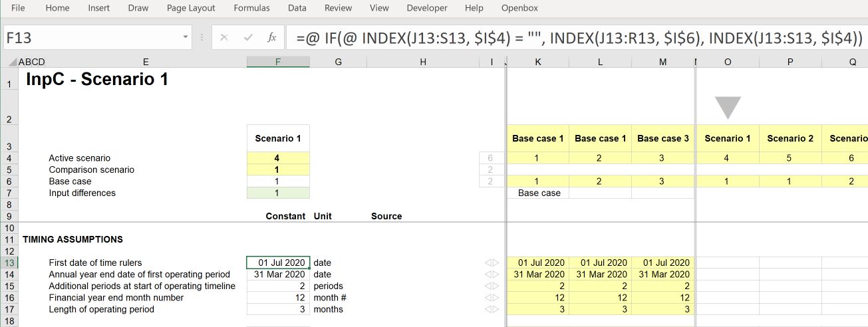
Task: Select 'Base case' label in row 7
Action: pyautogui.click(x=539, y=193)
